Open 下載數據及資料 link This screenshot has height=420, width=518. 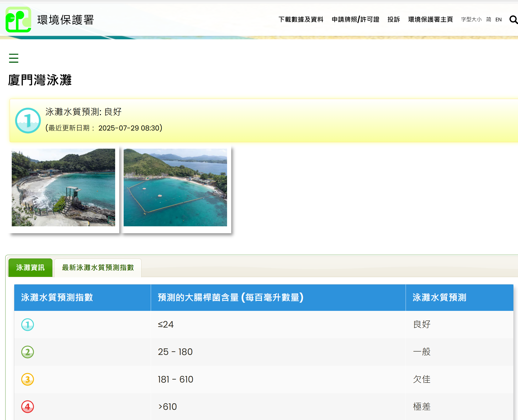tap(301, 20)
